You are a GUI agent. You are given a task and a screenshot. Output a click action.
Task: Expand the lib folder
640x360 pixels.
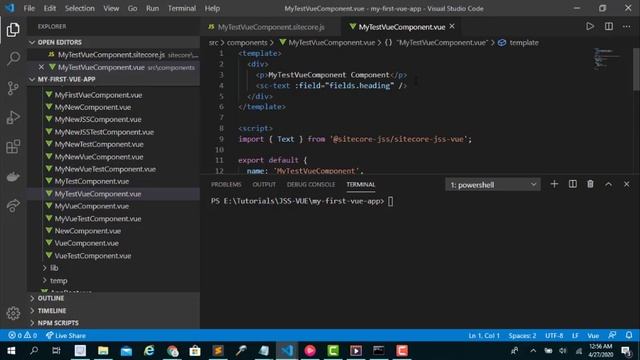(54, 268)
